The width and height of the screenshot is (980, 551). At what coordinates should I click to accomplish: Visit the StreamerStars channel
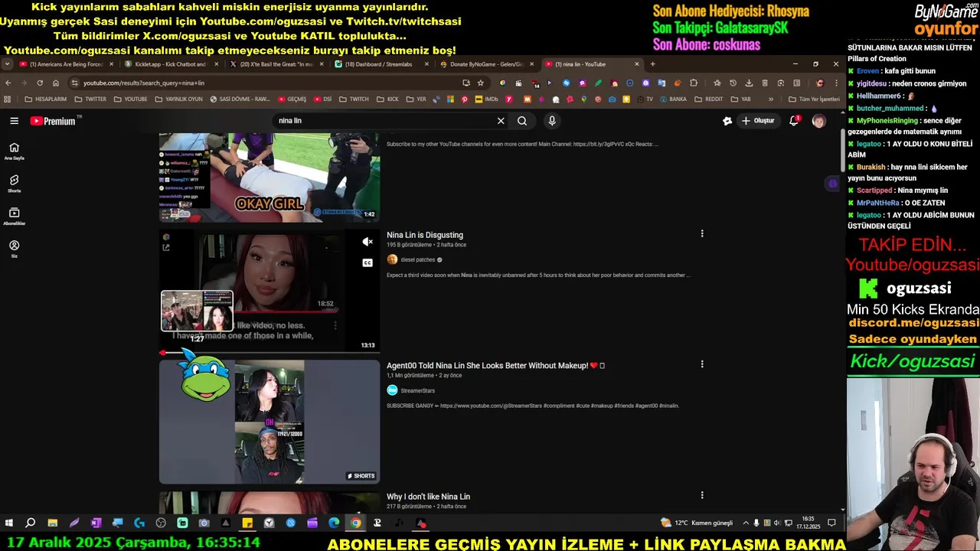pyautogui.click(x=418, y=390)
